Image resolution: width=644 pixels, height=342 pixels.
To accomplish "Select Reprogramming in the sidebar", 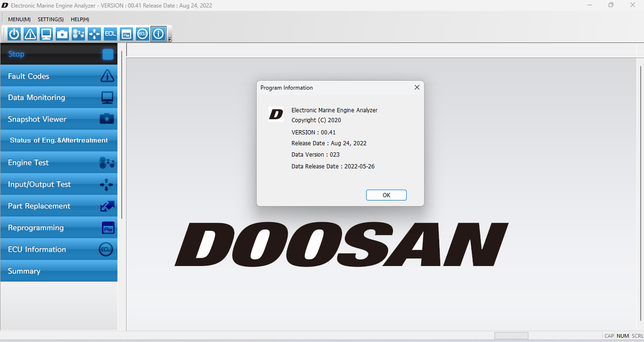I will point(59,228).
